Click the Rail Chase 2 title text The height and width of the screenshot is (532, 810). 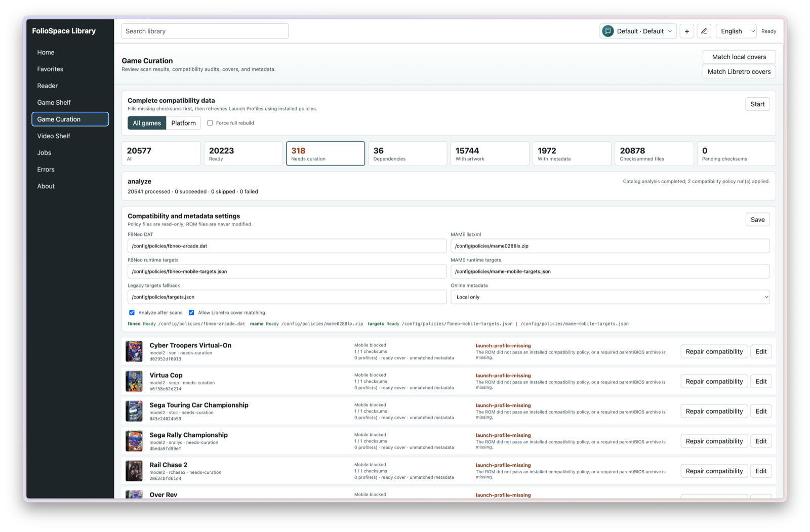click(168, 465)
